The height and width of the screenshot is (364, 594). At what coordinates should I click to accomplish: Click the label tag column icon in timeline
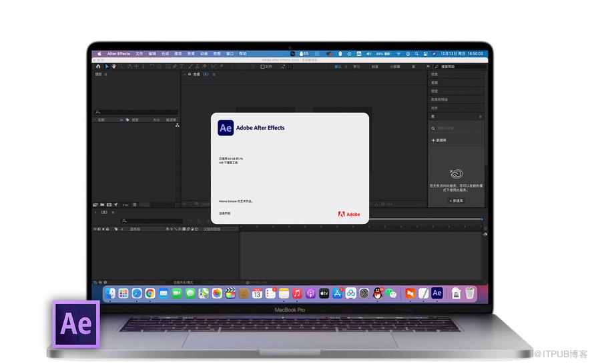click(x=116, y=229)
